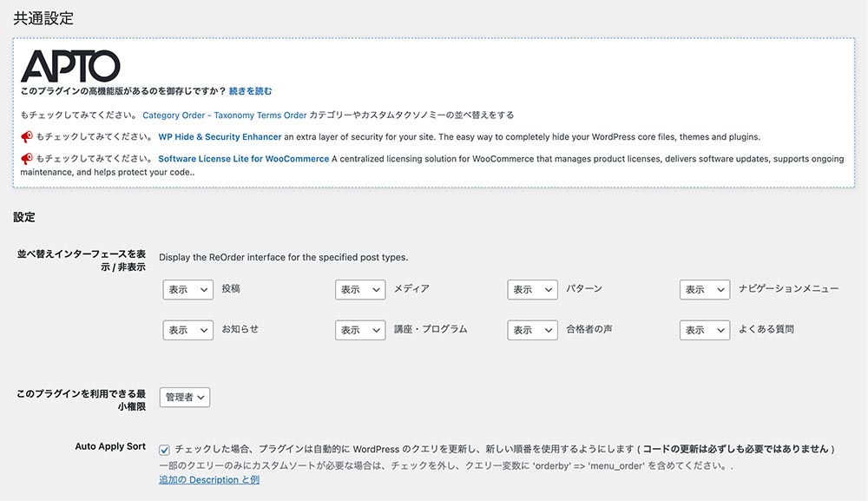Image resolution: width=868 pixels, height=501 pixels.
Task: Open the ナビゲーションメニュー display dropdown
Action: coord(705,289)
